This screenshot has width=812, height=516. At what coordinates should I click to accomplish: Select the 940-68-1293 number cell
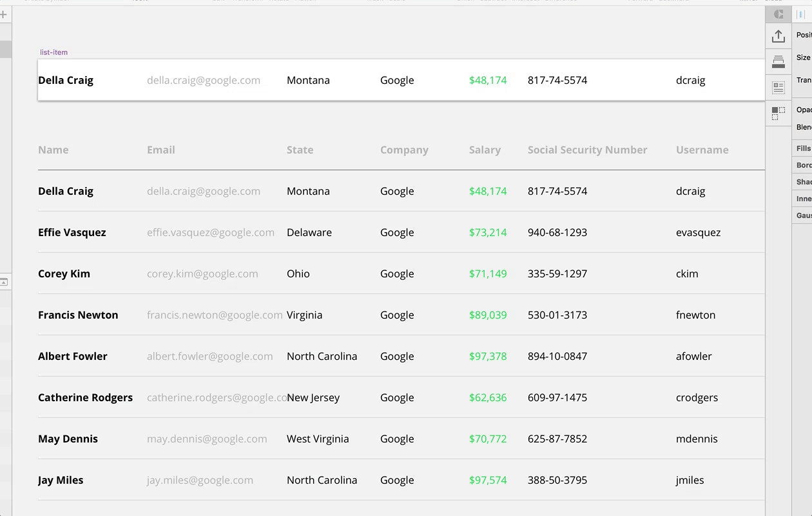pos(557,233)
